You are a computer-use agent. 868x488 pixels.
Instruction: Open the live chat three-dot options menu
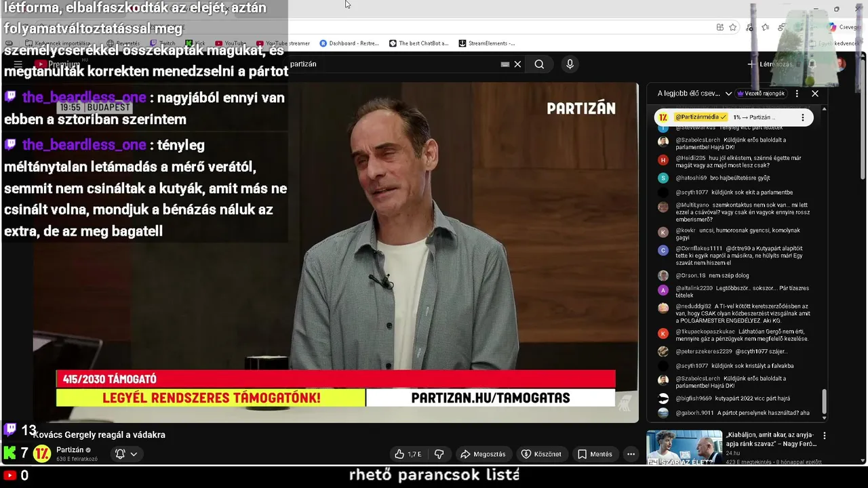797,94
